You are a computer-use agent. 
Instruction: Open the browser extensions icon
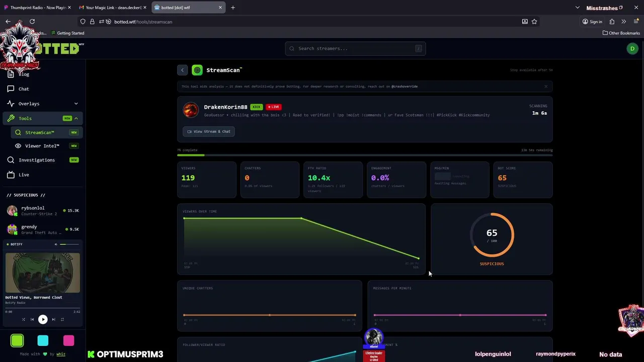(x=612, y=22)
